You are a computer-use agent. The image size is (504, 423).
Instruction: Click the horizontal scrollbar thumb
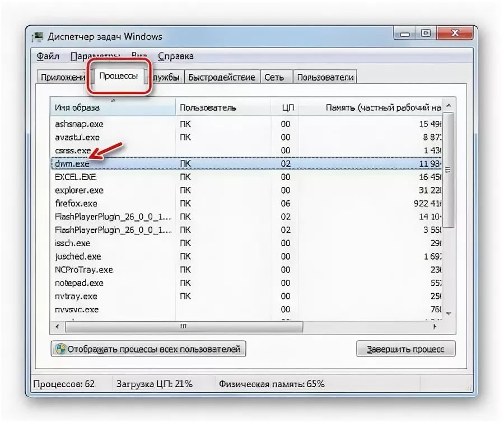pyautogui.click(x=184, y=327)
